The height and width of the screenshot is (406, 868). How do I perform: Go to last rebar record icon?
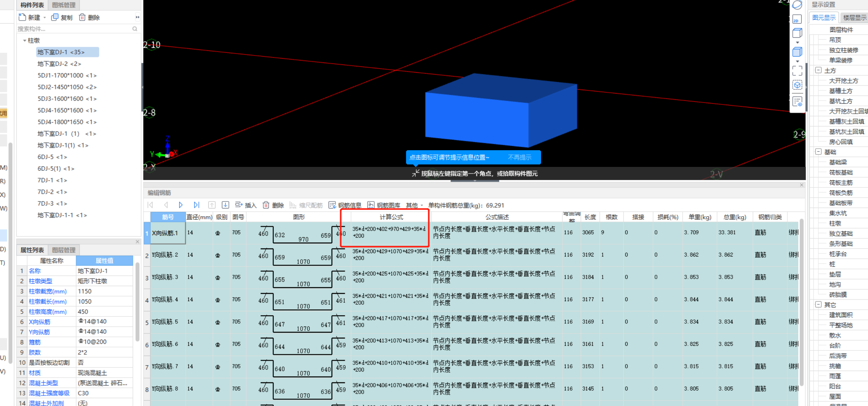(196, 205)
